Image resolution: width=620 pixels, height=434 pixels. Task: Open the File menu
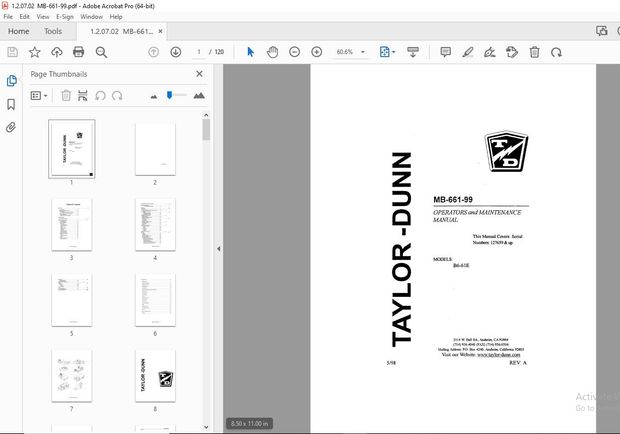click(8, 17)
